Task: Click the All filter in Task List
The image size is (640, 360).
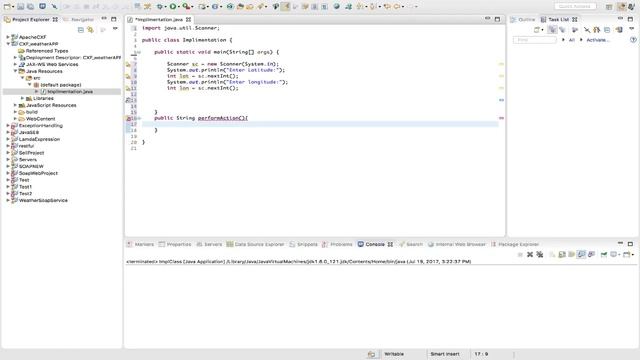Action: pos(571,40)
